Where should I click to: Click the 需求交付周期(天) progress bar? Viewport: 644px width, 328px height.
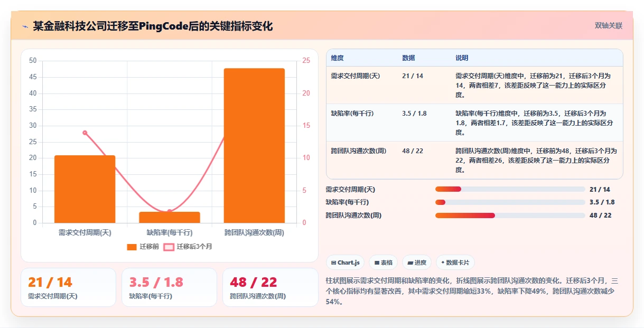click(x=510, y=189)
